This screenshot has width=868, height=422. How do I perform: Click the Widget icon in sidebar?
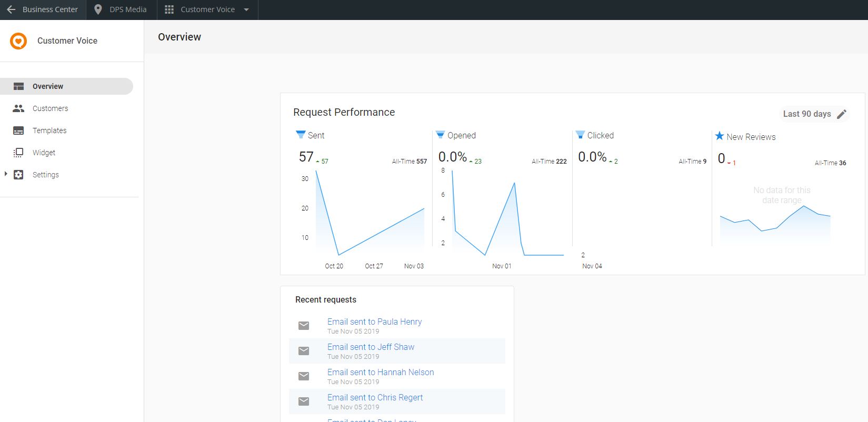18,153
